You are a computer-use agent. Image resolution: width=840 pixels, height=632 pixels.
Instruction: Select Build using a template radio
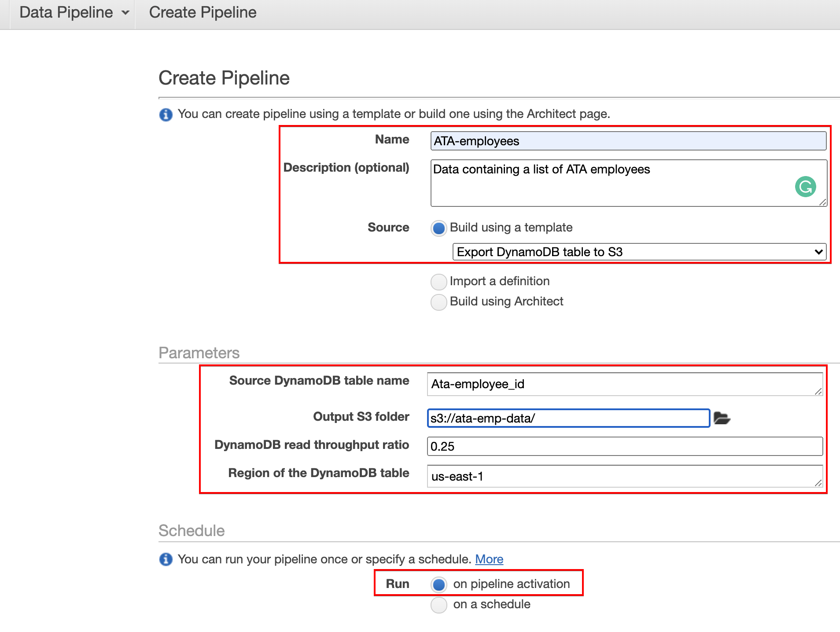click(x=438, y=228)
